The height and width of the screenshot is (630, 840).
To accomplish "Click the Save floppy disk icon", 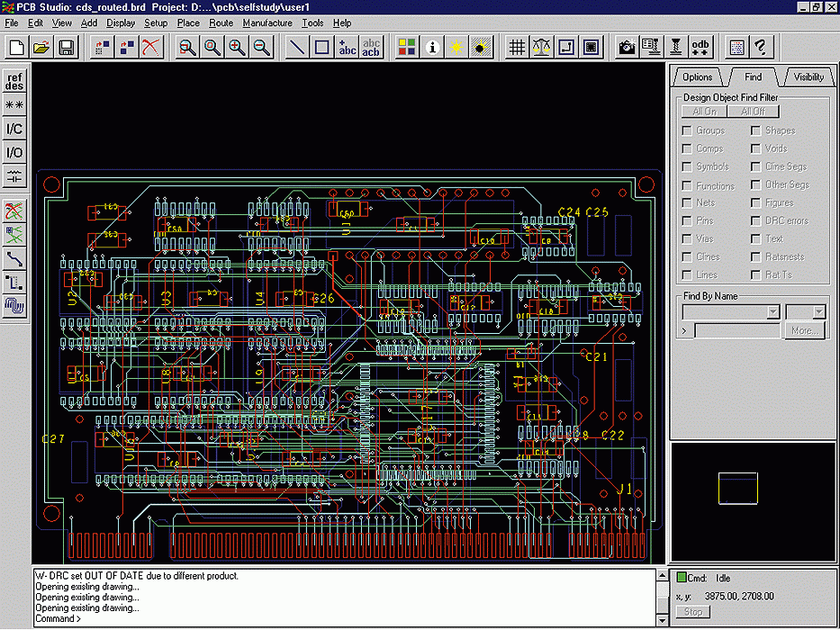I will pyautogui.click(x=67, y=47).
